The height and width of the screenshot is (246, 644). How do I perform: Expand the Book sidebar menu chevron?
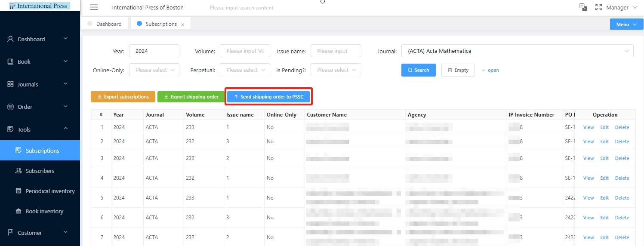(x=66, y=61)
